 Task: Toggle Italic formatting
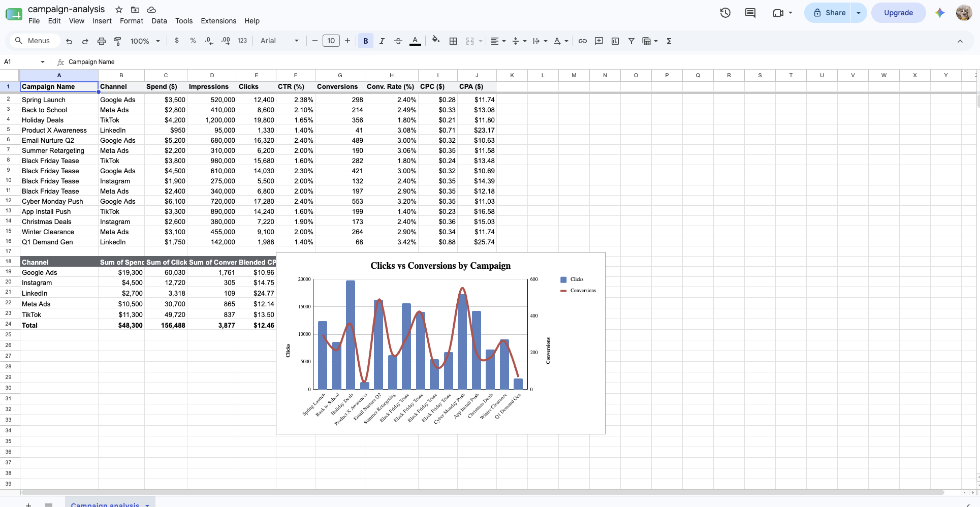click(382, 41)
